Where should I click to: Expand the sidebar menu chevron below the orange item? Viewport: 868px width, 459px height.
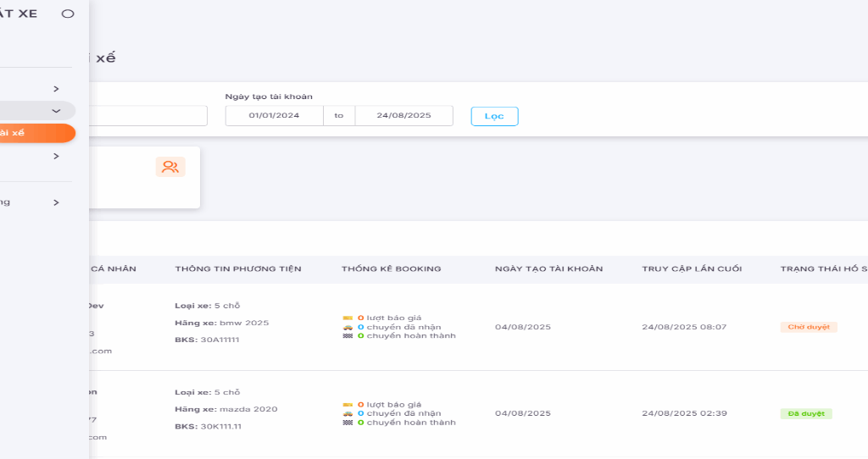coord(56,156)
